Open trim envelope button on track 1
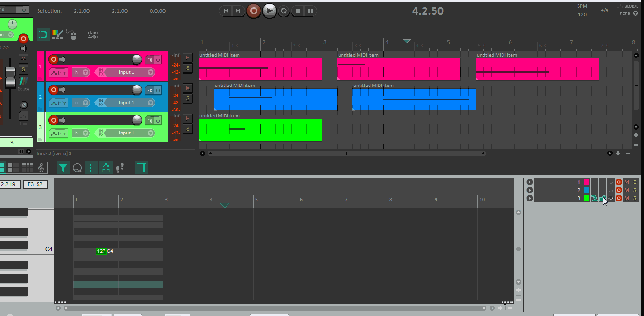 pos(59,73)
